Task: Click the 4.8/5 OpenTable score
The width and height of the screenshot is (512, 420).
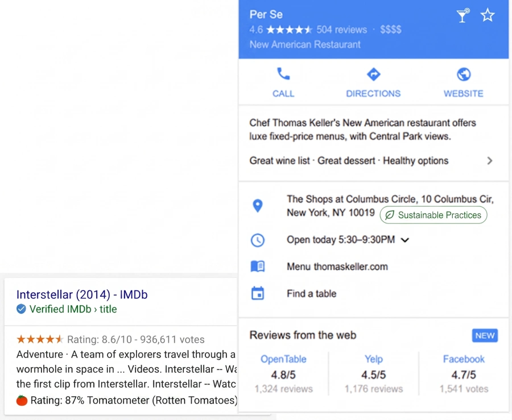Action: [283, 375]
